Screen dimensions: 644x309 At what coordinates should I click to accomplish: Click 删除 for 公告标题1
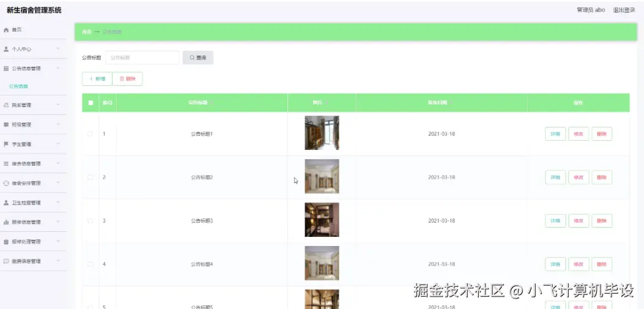[602, 134]
